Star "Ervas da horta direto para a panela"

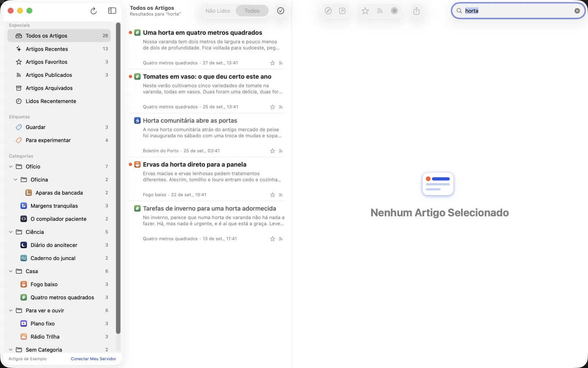272,195
